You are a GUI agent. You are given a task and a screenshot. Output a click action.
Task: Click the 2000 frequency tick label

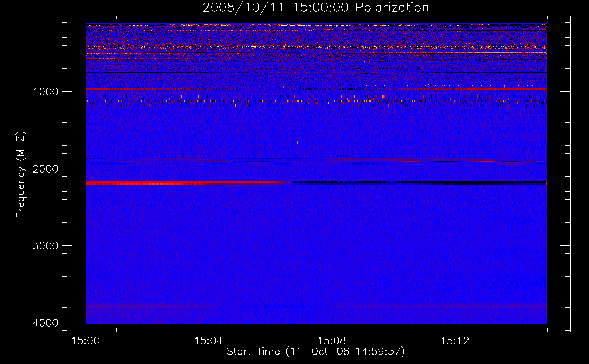click(x=46, y=169)
